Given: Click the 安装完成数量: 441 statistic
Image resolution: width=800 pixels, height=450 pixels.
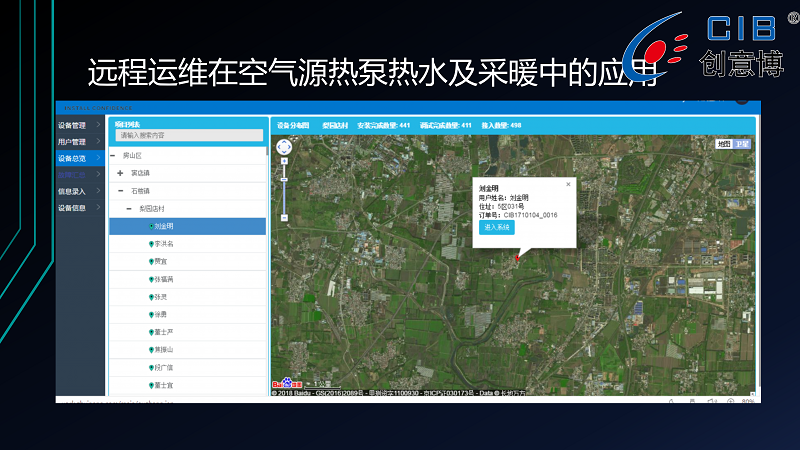Looking at the screenshot, I should (x=384, y=126).
